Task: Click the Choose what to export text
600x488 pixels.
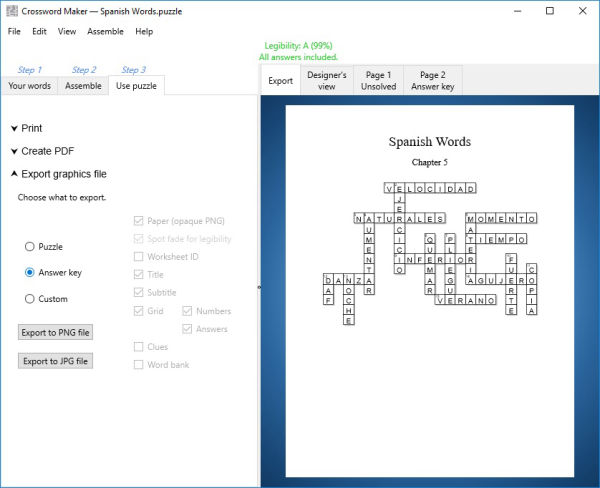Action: tap(62, 197)
